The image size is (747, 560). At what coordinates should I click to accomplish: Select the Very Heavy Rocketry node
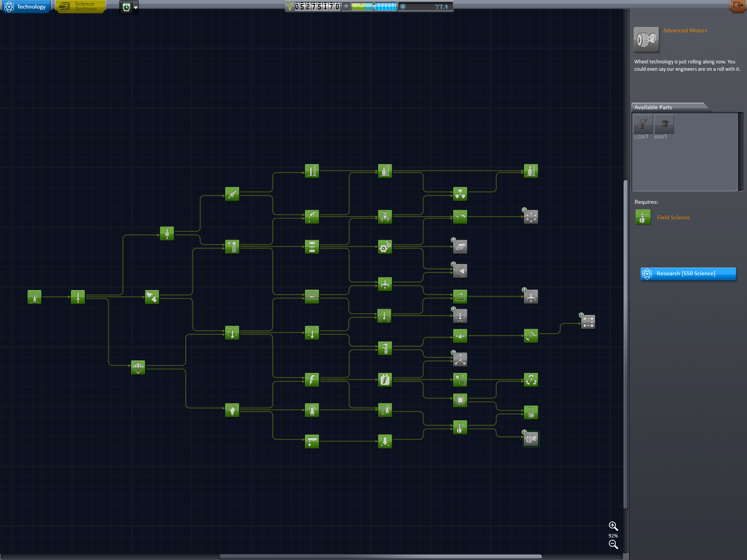tap(531, 171)
